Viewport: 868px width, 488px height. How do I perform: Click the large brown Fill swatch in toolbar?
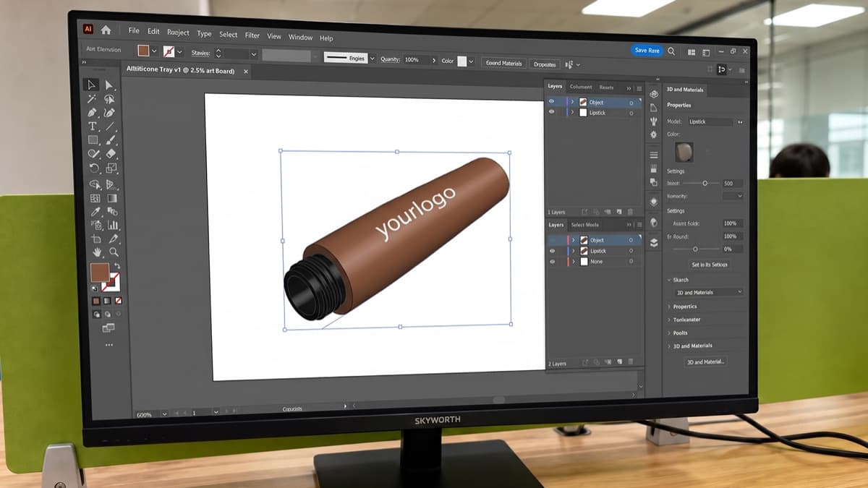100,273
